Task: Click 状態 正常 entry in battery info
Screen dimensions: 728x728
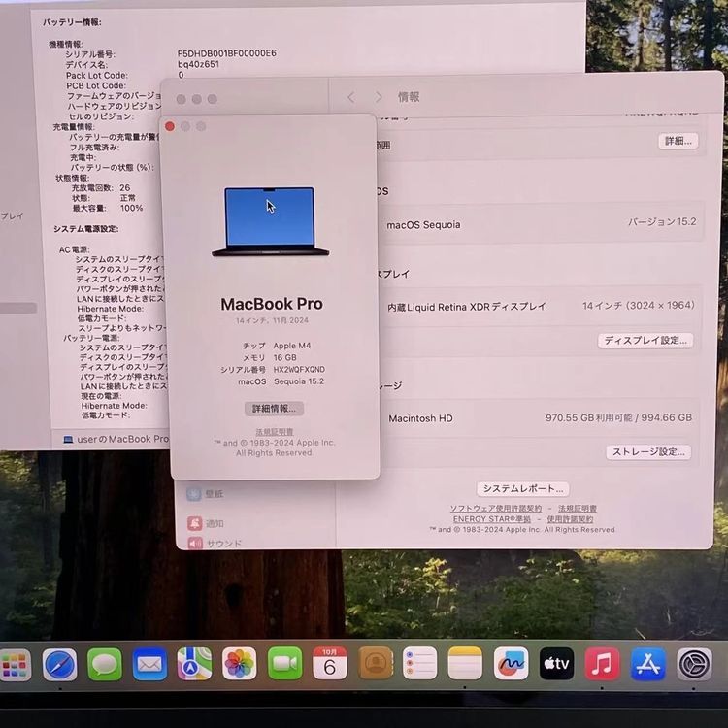Action: [105, 198]
